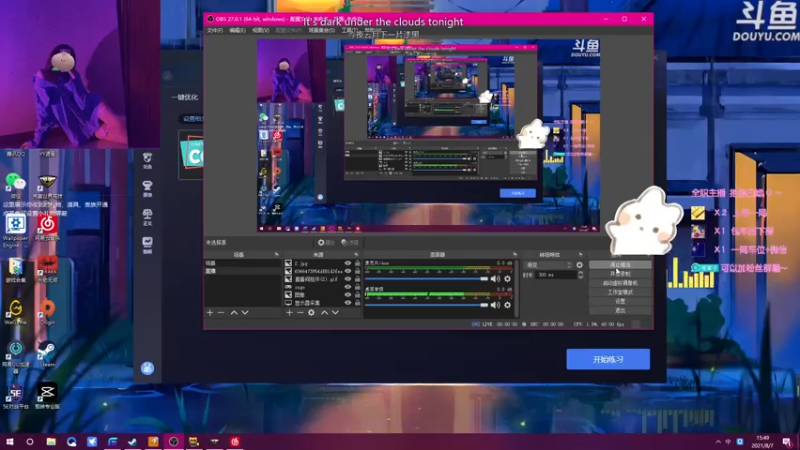Toggle lock on the 2.jpg source
The image size is (800, 450).
(358, 263)
